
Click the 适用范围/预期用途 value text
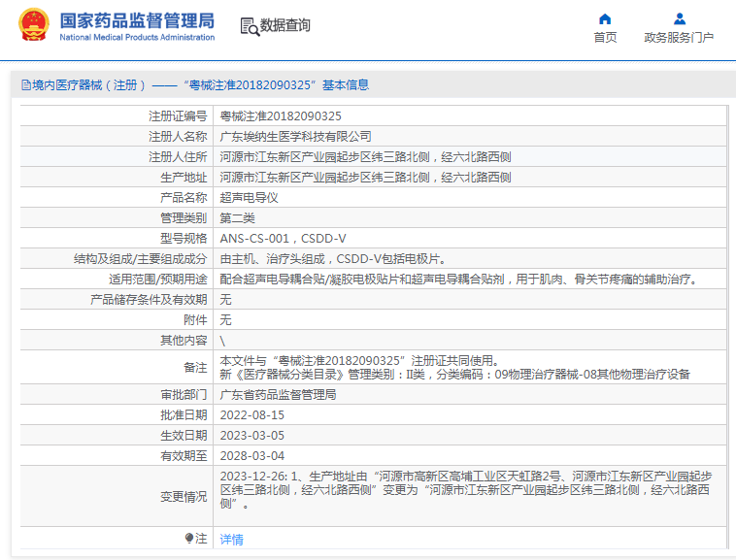click(x=459, y=280)
